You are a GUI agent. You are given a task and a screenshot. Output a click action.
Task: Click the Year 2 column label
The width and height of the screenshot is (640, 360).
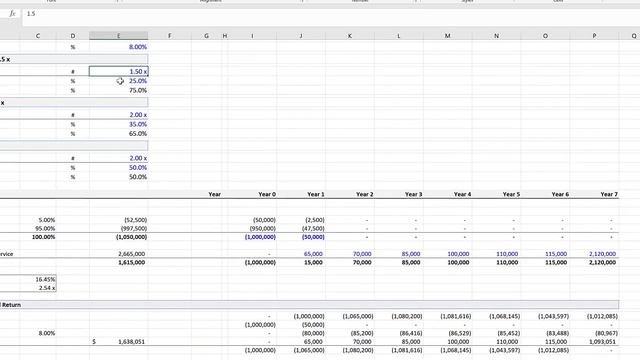364,194
